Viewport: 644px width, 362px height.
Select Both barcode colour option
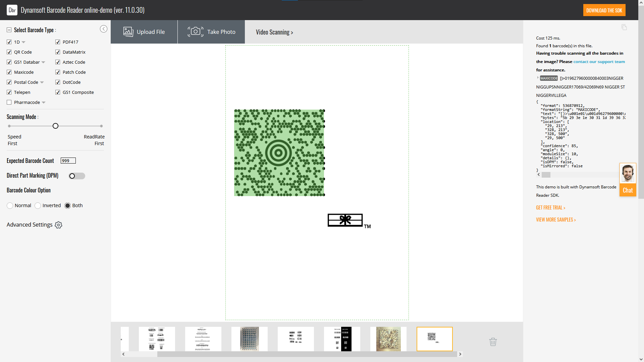coord(67,205)
